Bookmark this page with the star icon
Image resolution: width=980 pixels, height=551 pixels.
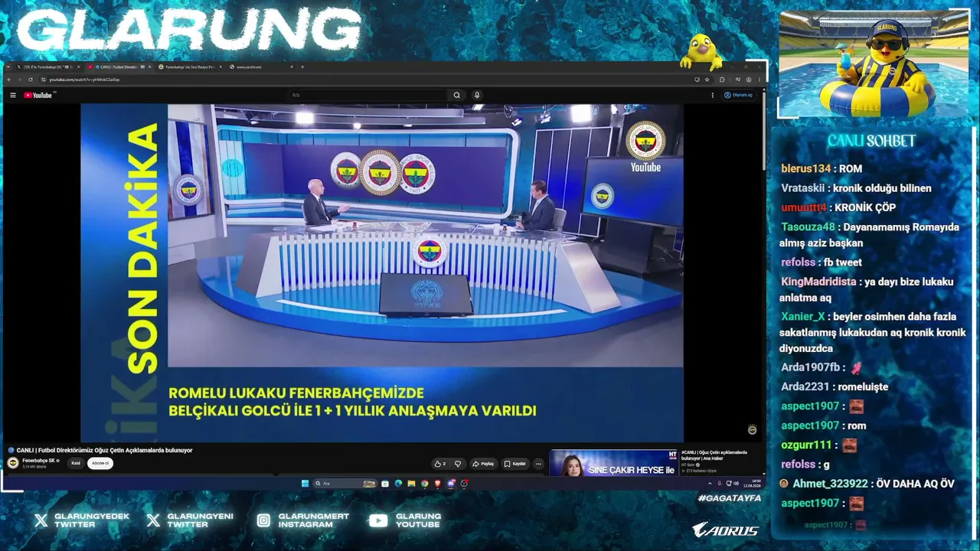click(707, 80)
